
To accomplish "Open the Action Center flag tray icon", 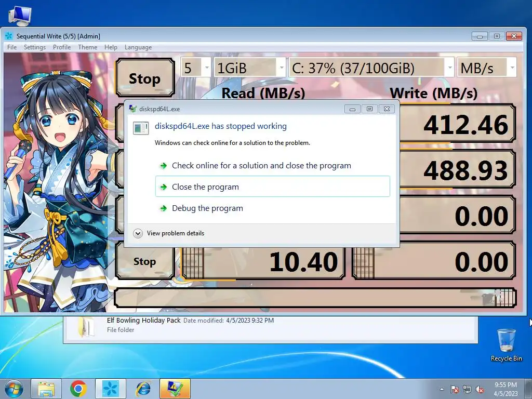I will tap(455, 389).
